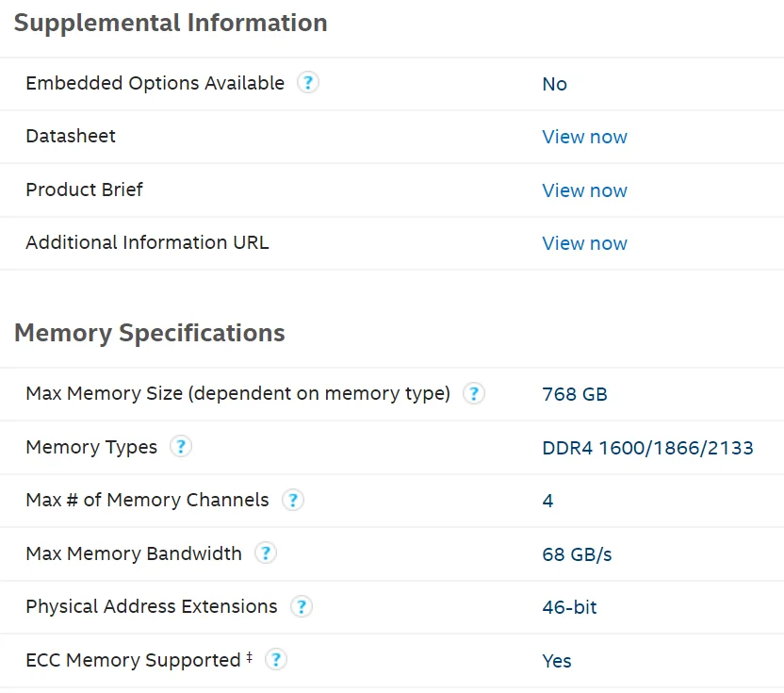The width and height of the screenshot is (784, 693).
Task: Click the Max Memory Bandwidth help icon
Action: click(266, 553)
